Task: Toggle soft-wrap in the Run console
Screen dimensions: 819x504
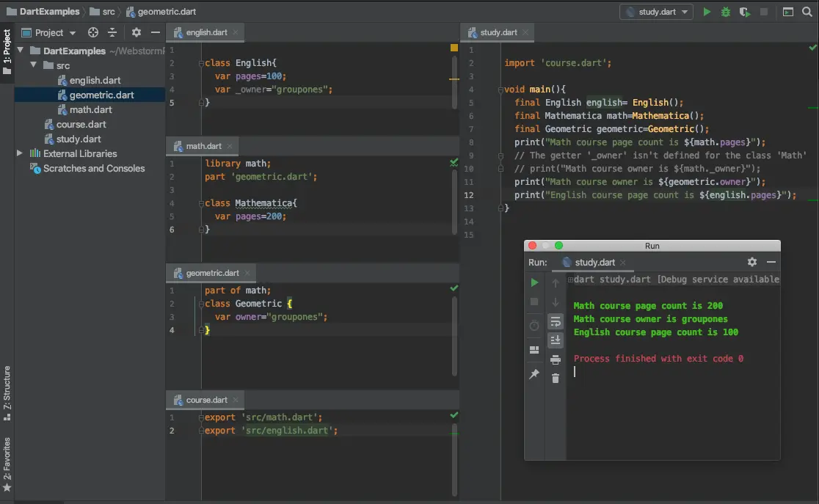Action: pos(556,321)
